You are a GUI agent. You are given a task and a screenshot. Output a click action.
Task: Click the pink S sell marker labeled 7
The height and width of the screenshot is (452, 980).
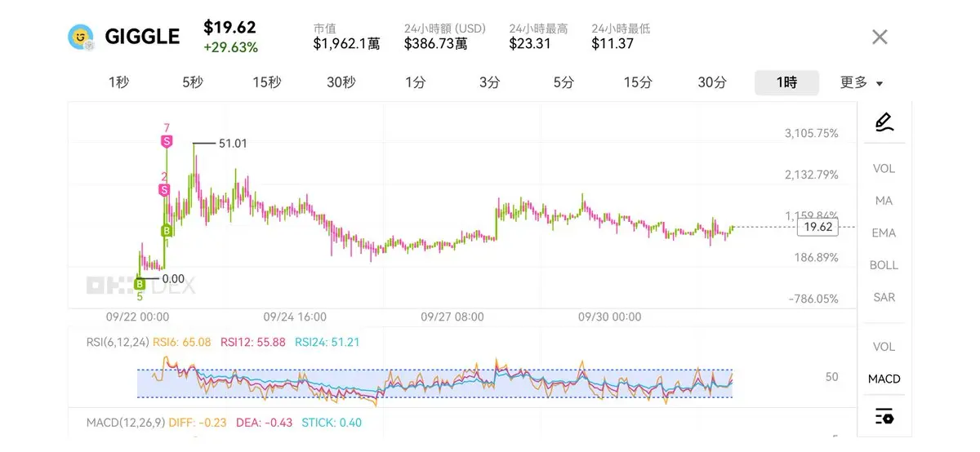click(167, 141)
